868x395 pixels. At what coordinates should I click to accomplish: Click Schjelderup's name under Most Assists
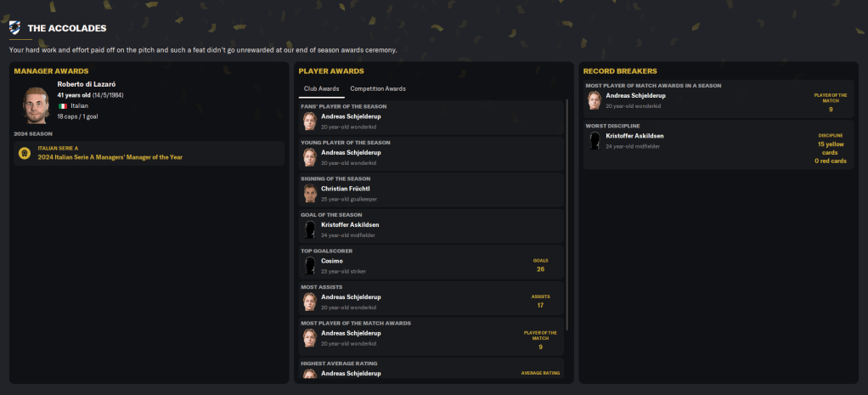(351, 296)
